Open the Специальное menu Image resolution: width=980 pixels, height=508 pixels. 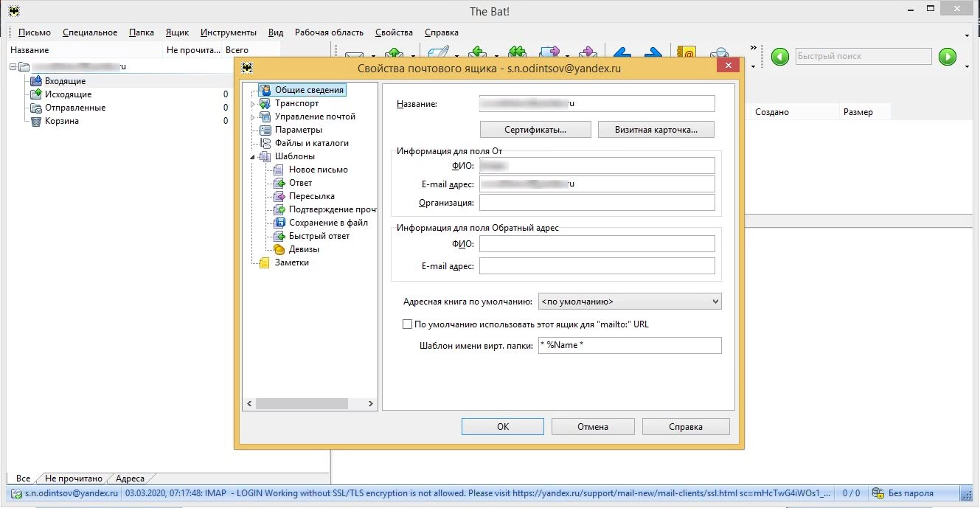(x=90, y=32)
